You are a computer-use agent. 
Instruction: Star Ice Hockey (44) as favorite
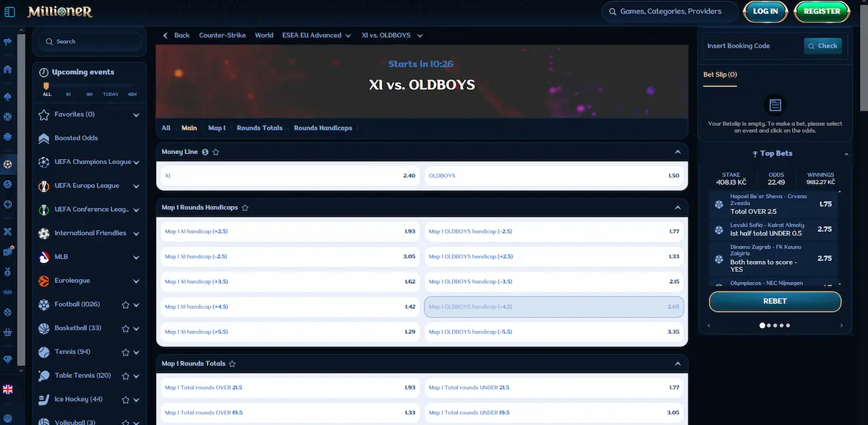[125, 400]
